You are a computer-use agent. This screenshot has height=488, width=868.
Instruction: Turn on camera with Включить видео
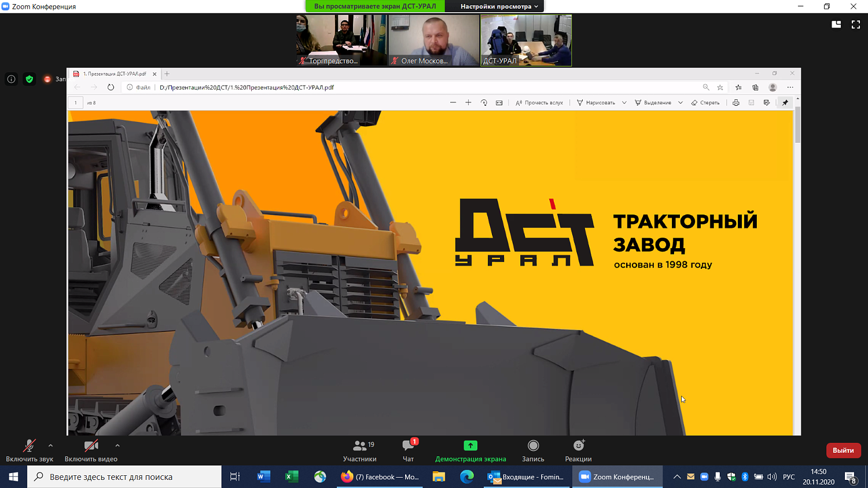[91, 450]
